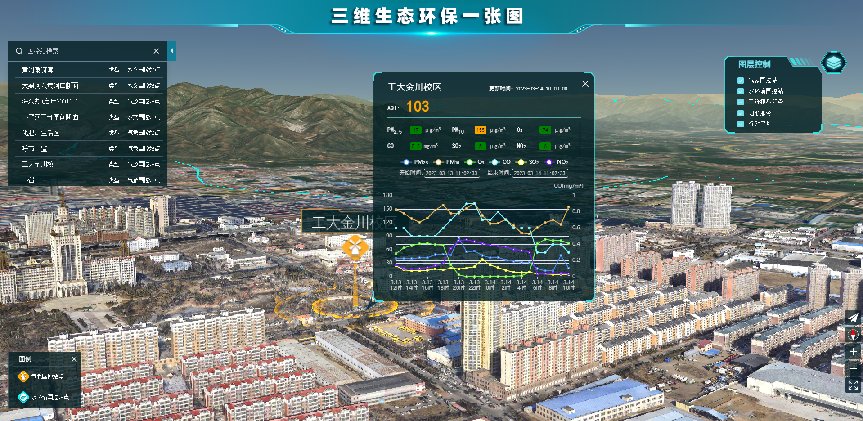Enter fullscreen using the expand icon
Viewport: 863px width, 421px height.
tap(853, 386)
